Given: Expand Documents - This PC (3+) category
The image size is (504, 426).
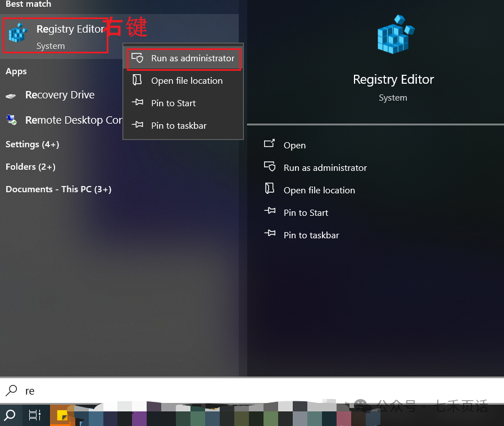Looking at the screenshot, I should click(58, 189).
